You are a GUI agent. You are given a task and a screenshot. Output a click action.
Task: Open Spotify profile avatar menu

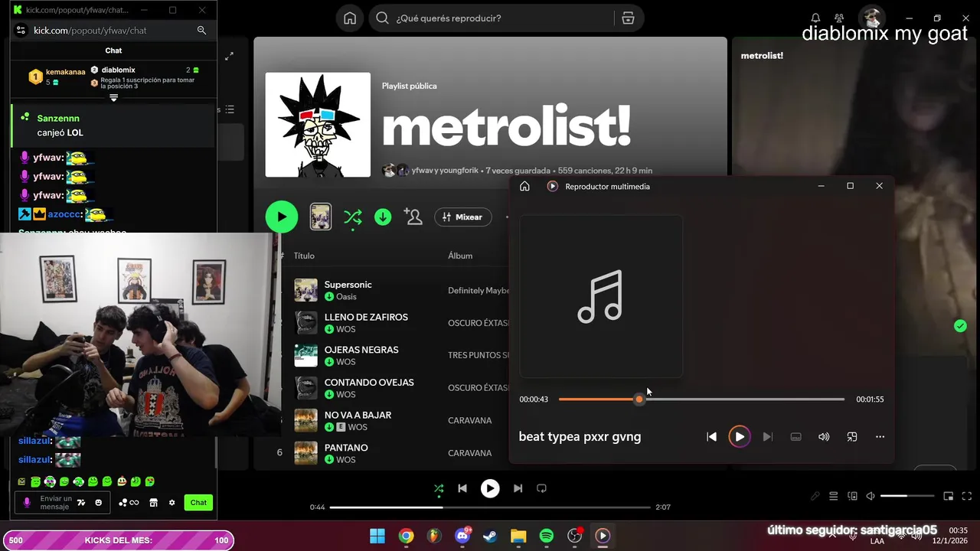(x=871, y=18)
